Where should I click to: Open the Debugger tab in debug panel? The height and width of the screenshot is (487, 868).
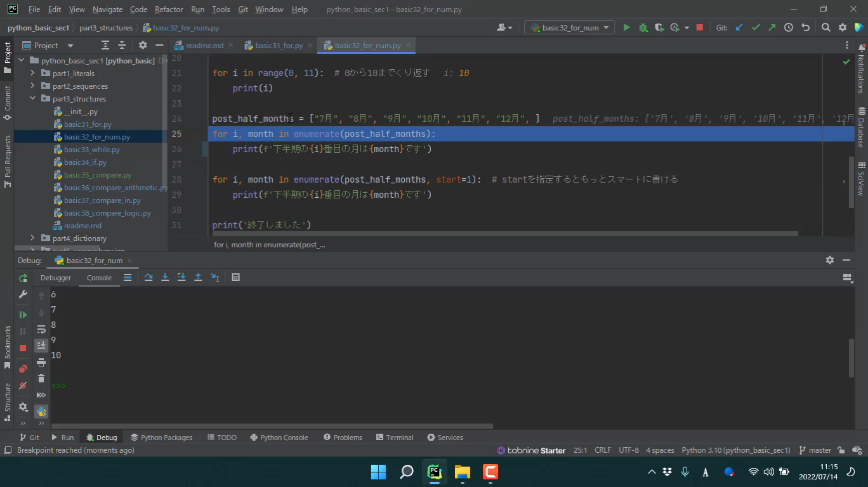pos(56,278)
